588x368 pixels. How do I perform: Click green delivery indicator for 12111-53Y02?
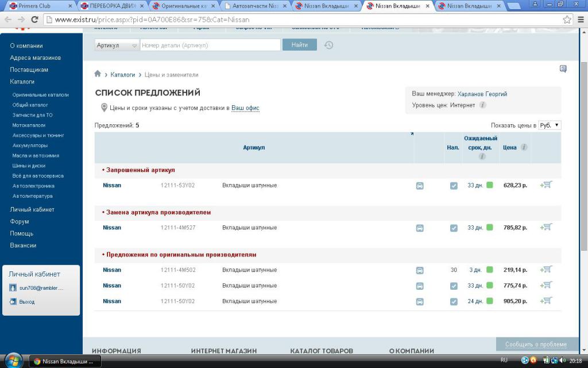[x=489, y=185]
